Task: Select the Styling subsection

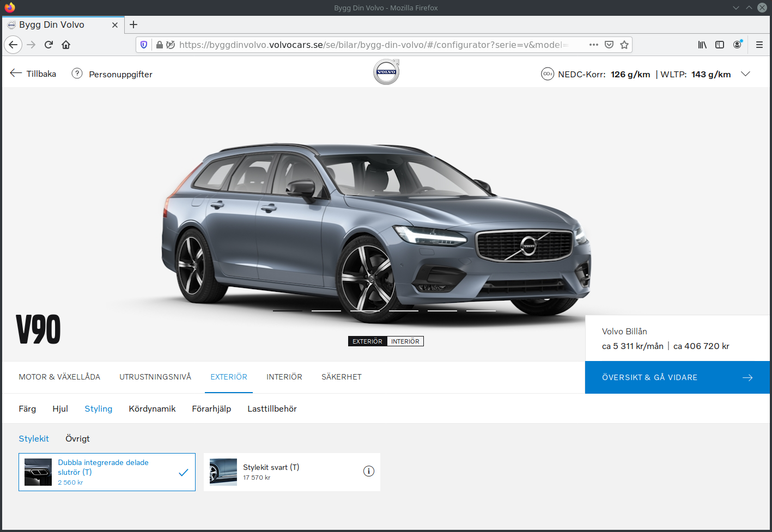Action: click(99, 409)
